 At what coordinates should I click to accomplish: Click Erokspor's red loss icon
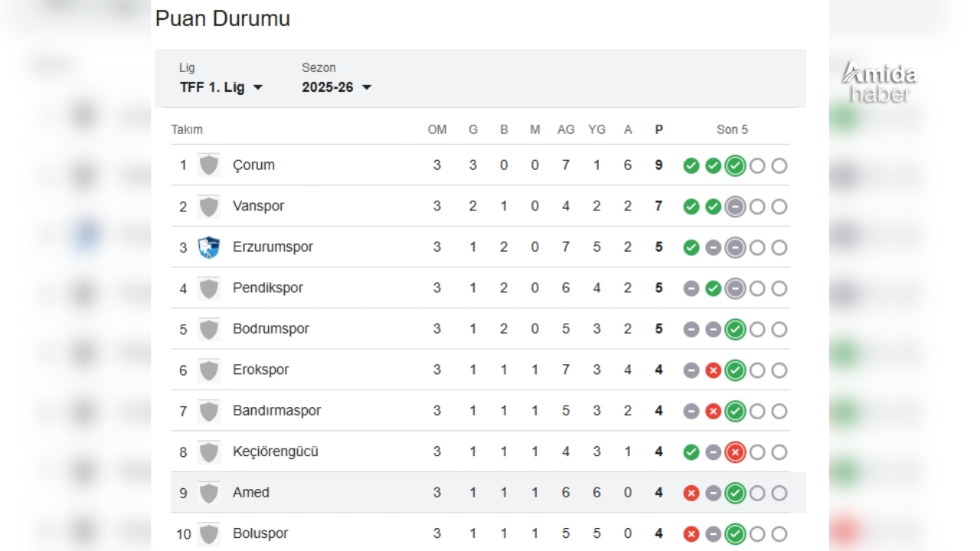713,370
